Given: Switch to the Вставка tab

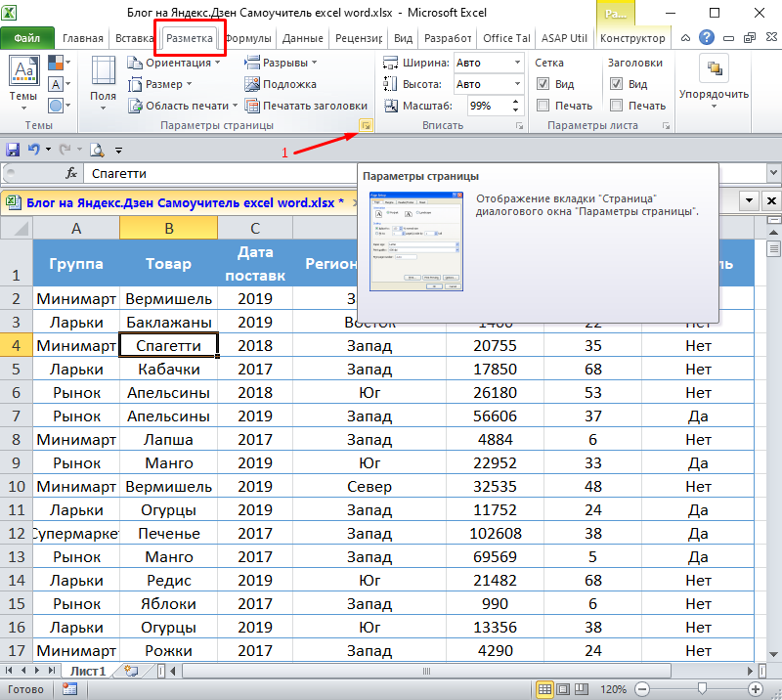Looking at the screenshot, I should pyautogui.click(x=134, y=38).
